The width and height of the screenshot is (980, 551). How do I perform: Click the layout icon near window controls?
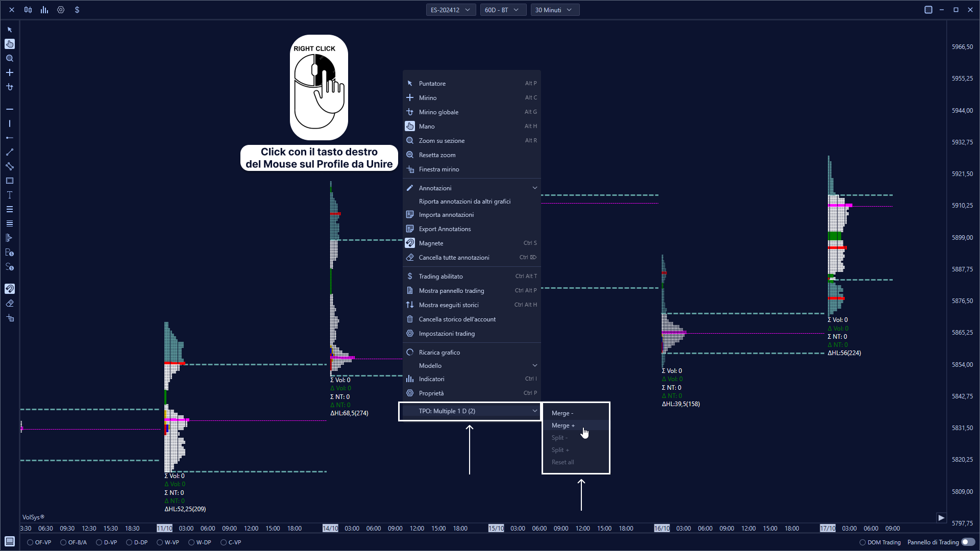(x=928, y=10)
